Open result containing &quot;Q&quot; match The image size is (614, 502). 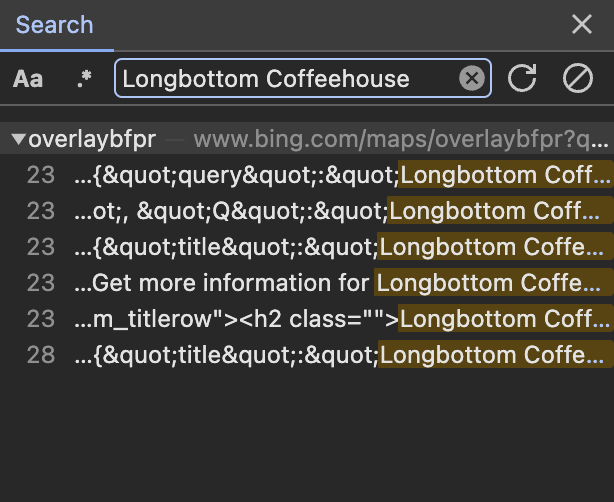coord(307,211)
